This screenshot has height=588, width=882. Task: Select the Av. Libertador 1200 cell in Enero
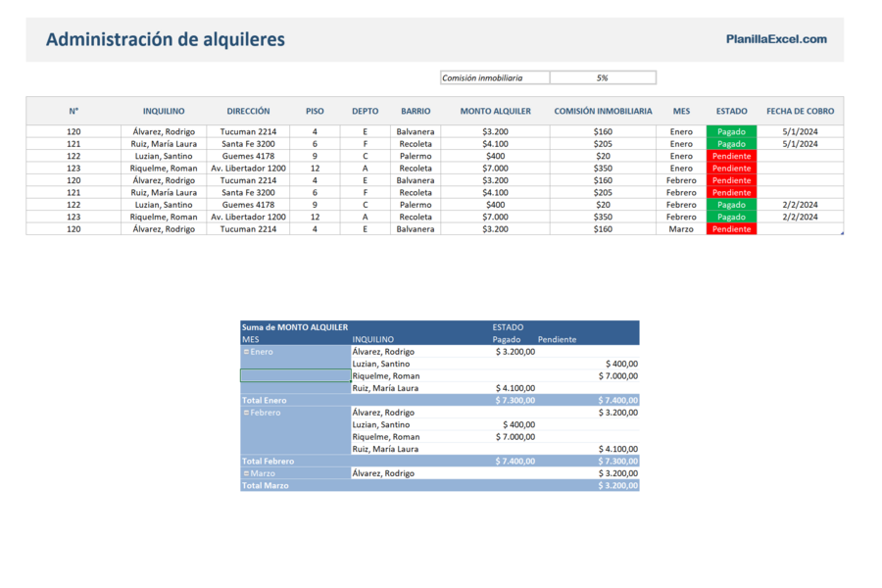[x=248, y=169]
